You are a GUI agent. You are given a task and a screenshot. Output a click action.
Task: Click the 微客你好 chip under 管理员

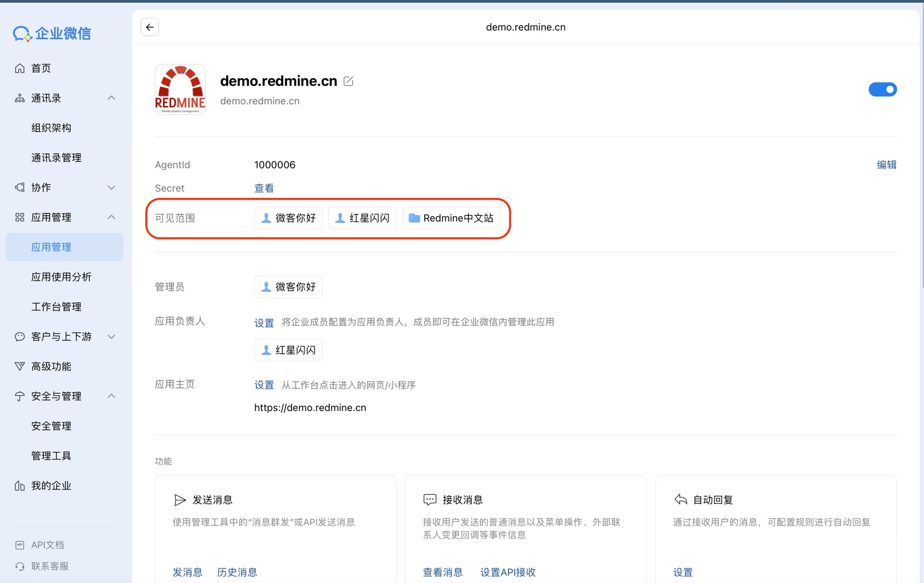tap(288, 287)
